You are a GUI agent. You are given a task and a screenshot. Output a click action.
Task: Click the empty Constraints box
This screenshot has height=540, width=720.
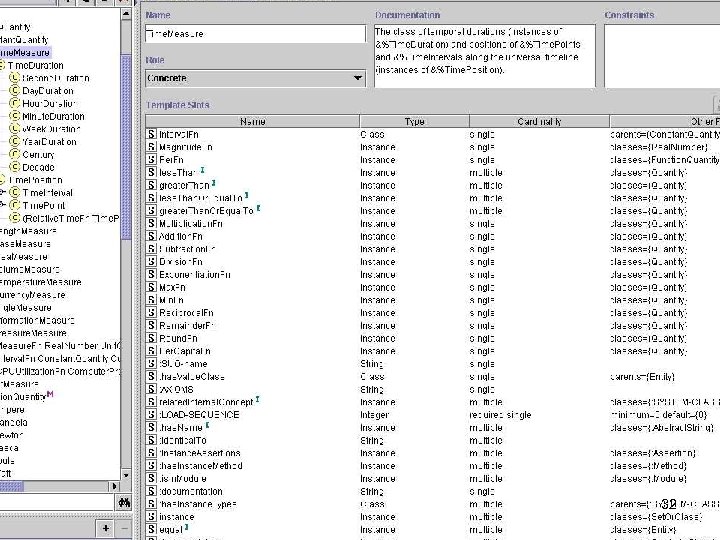tap(662, 56)
